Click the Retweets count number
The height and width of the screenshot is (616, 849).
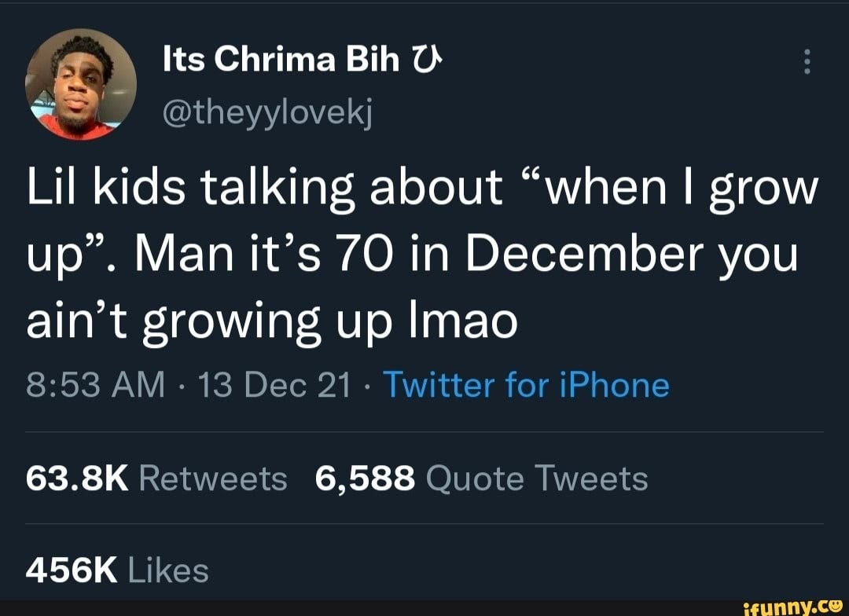[75, 478]
